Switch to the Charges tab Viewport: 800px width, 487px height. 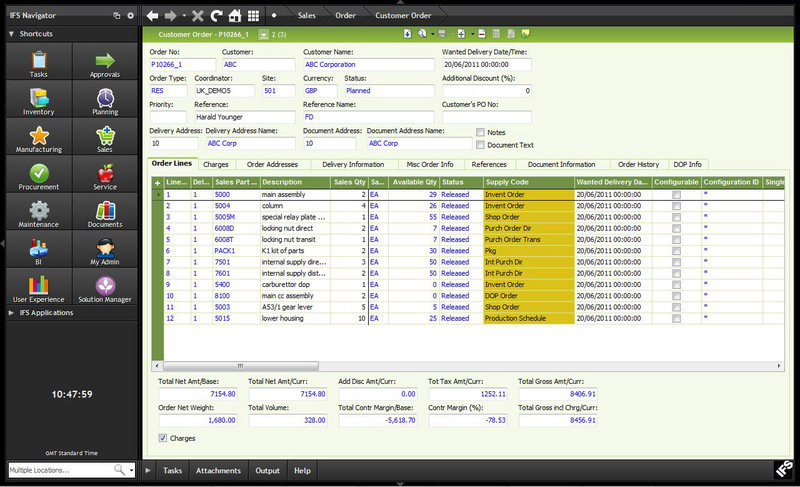216,165
